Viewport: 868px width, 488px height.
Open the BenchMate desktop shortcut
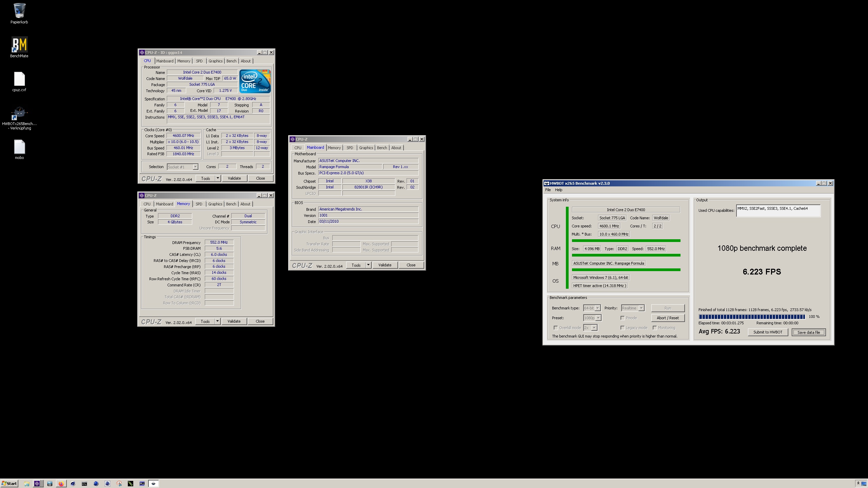tap(19, 45)
